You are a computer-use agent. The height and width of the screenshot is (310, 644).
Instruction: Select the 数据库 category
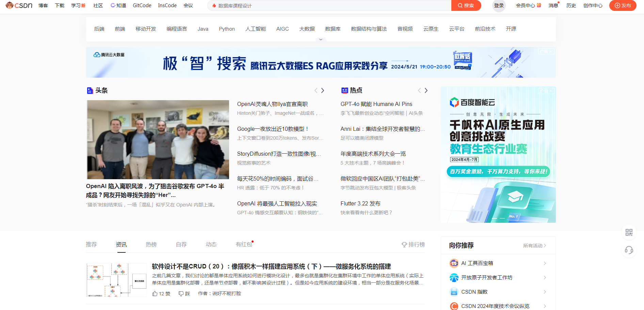(333, 29)
